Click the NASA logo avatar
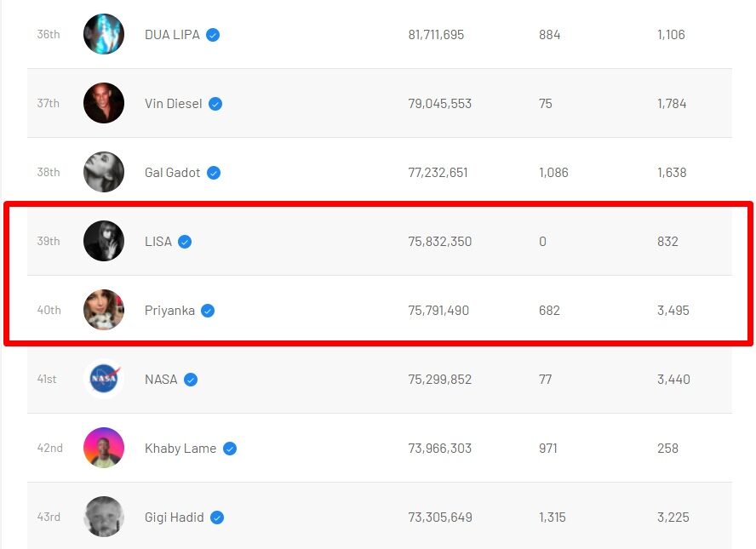Viewport: 756px width, 549px height. 104,379
